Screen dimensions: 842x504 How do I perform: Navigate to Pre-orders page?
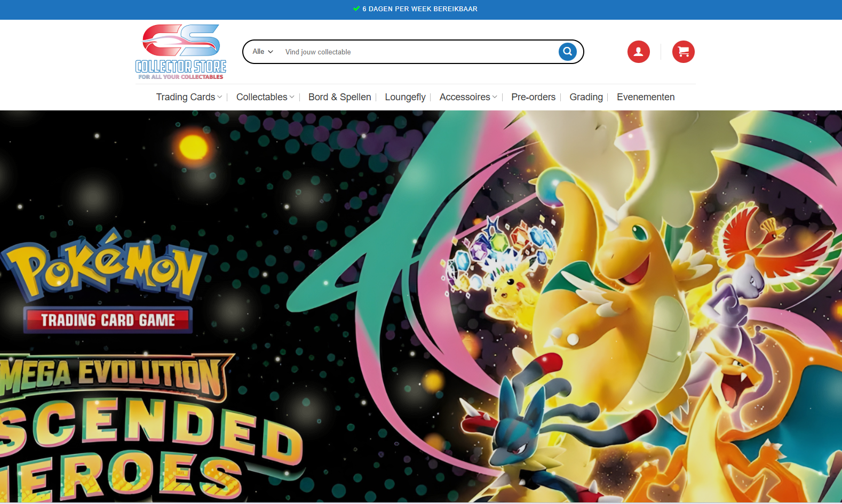coord(533,97)
